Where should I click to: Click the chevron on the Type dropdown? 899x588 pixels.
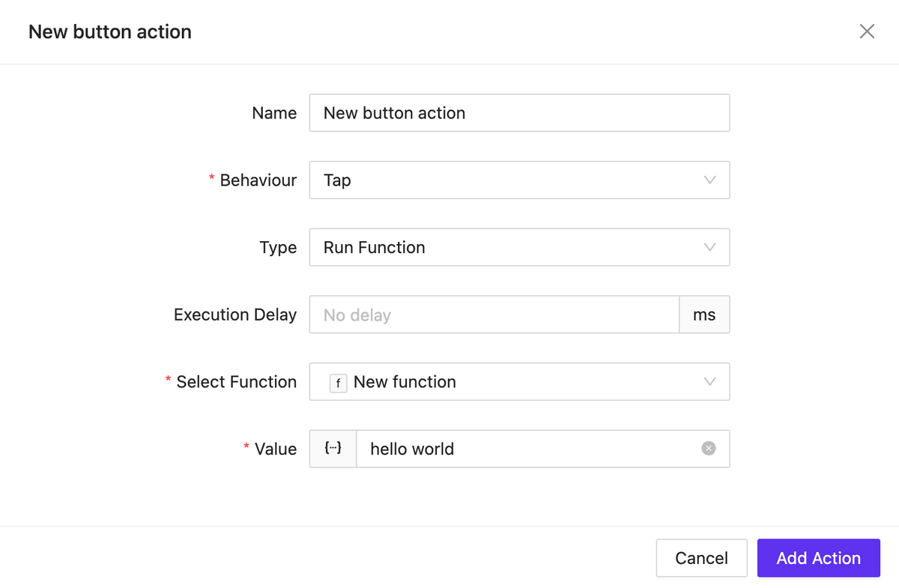709,247
